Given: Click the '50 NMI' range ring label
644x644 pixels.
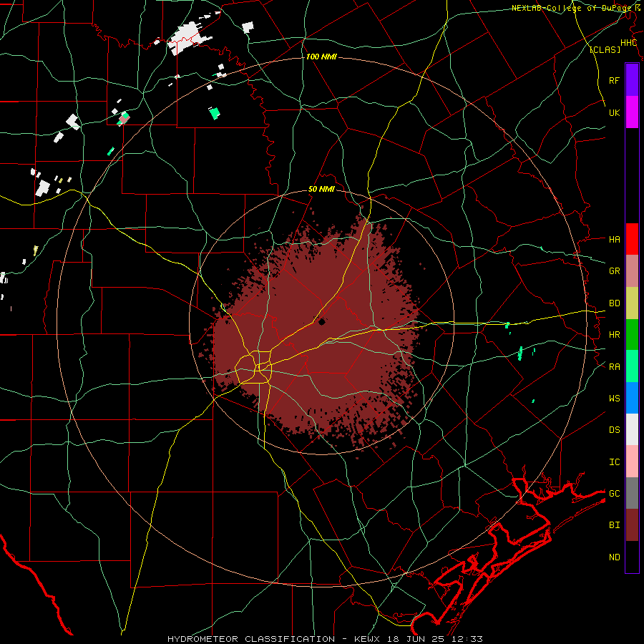Looking at the screenshot, I should coord(321,190).
